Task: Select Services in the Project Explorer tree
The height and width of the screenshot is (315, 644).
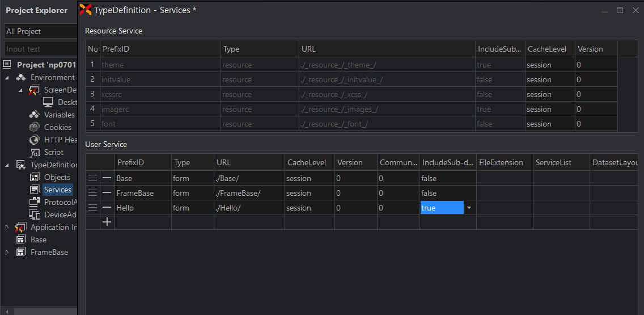Action: 58,190
